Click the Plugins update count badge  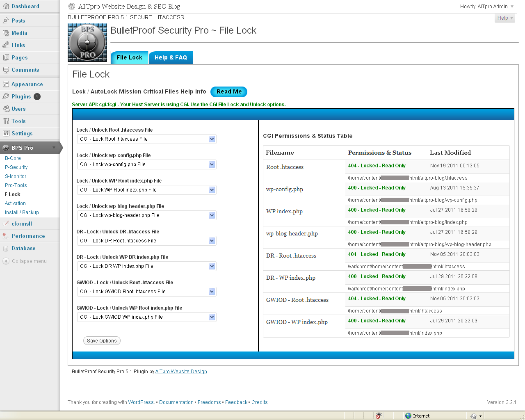point(37,96)
